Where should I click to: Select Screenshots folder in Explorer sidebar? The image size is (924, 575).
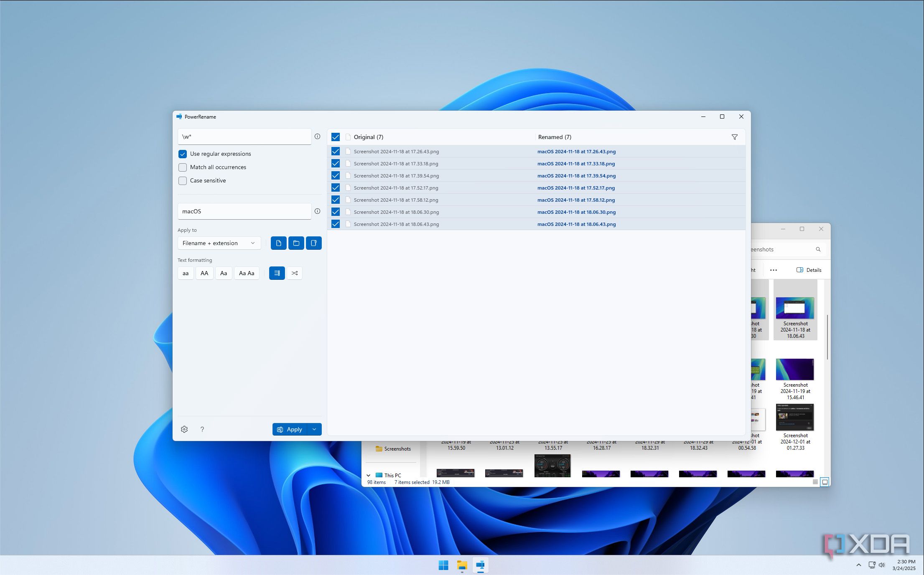(393, 449)
